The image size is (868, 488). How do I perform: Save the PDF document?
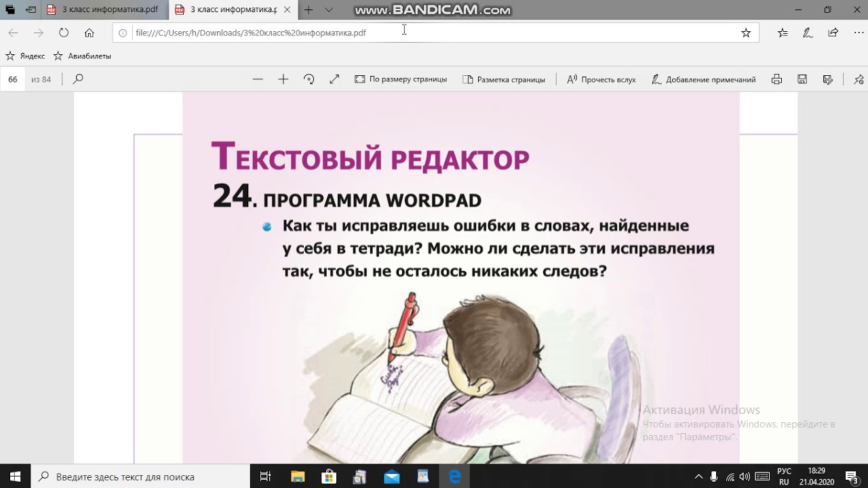tap(802, 79)
